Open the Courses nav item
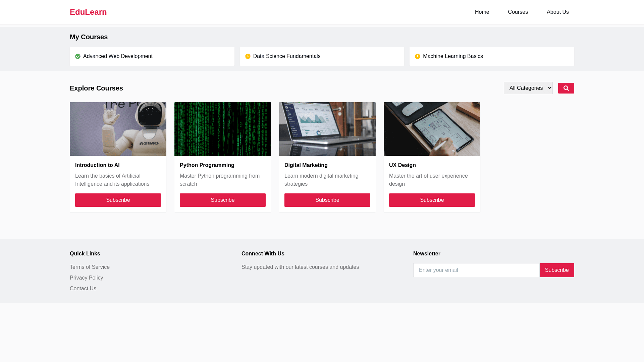The image size is (644, 362). [518, 12]
